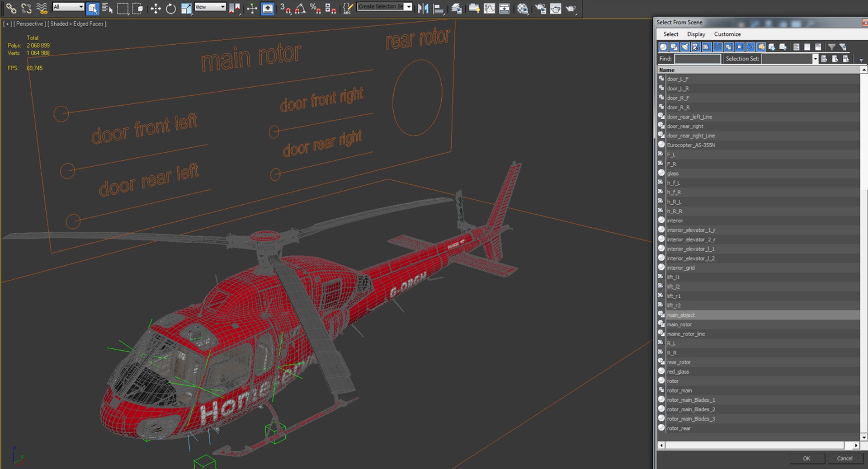Open the Perspective viewport label menu
Screen dimensions: 868x469
pyautogui.click(x=29, y=24)
